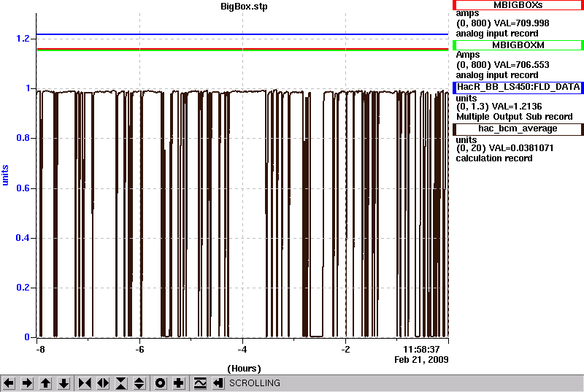This screenshot has height=392, width=584.
Task: Click the 'analog input record' text under MBIGBOXs
Action: point(497,34)
